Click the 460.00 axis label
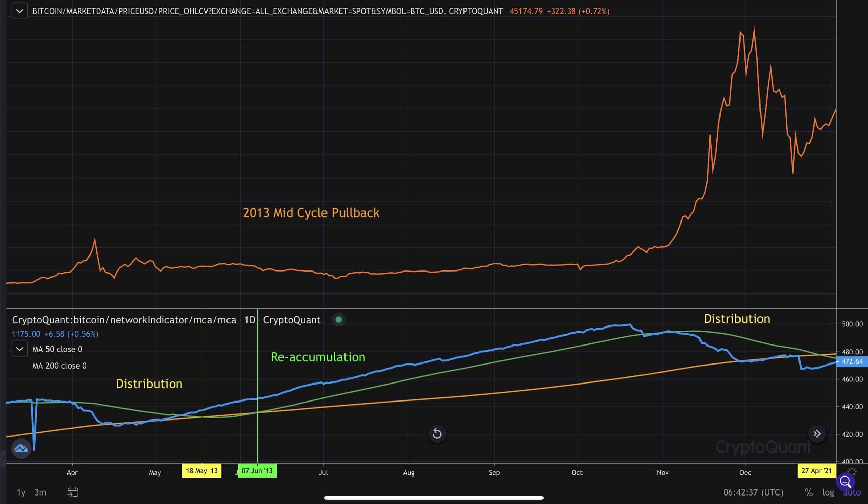868x504 pixels. click(x=852, y=379)
